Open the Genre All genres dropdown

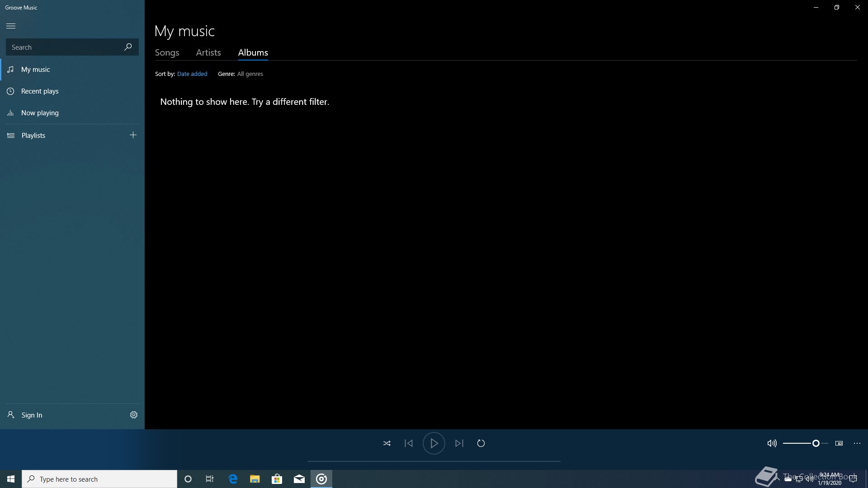tap(250, 74)
